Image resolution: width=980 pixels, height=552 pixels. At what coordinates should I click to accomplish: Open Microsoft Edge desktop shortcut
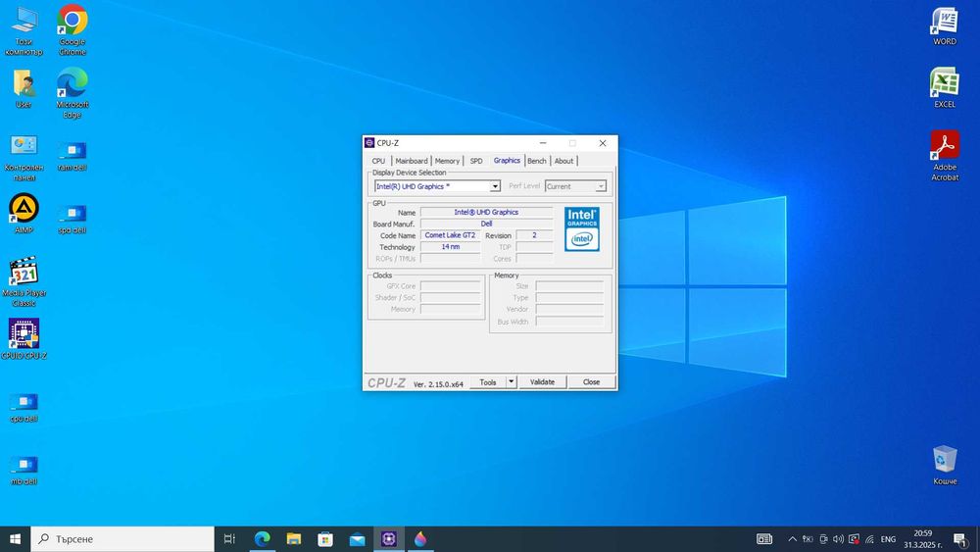click(x=73, y=92)
